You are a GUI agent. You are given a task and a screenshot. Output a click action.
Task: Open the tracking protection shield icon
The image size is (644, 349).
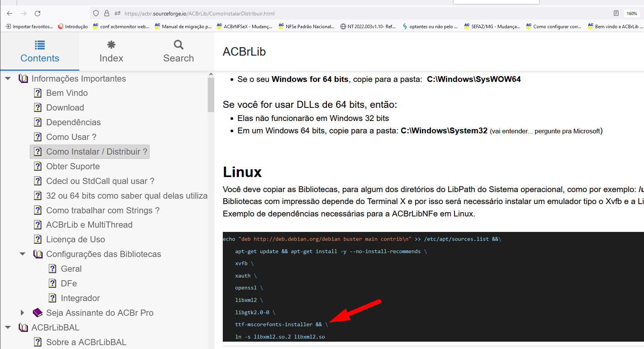96,13
